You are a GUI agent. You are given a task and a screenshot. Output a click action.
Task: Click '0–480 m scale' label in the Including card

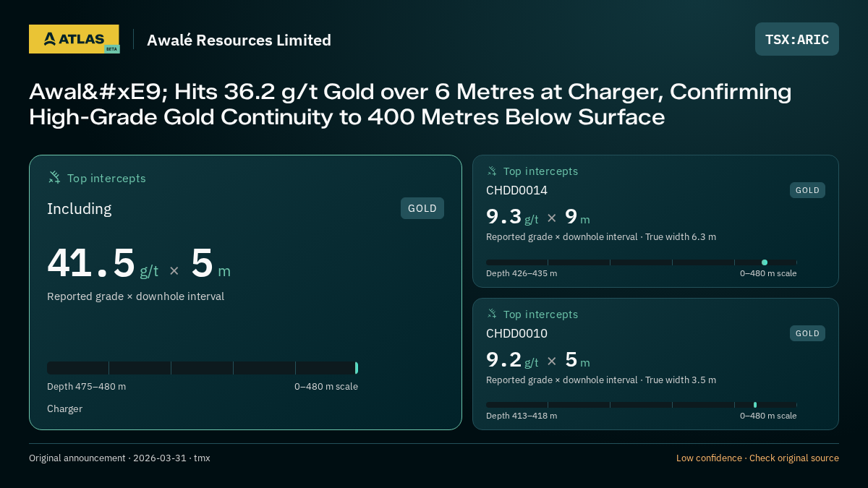coord(326,386)
